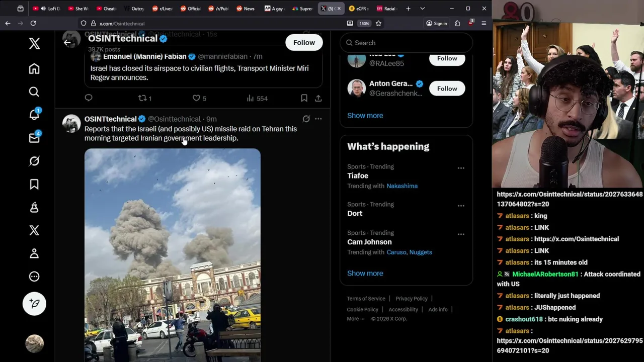Open Tiafoe trending topic
The image size is (644, 362).
358,176
